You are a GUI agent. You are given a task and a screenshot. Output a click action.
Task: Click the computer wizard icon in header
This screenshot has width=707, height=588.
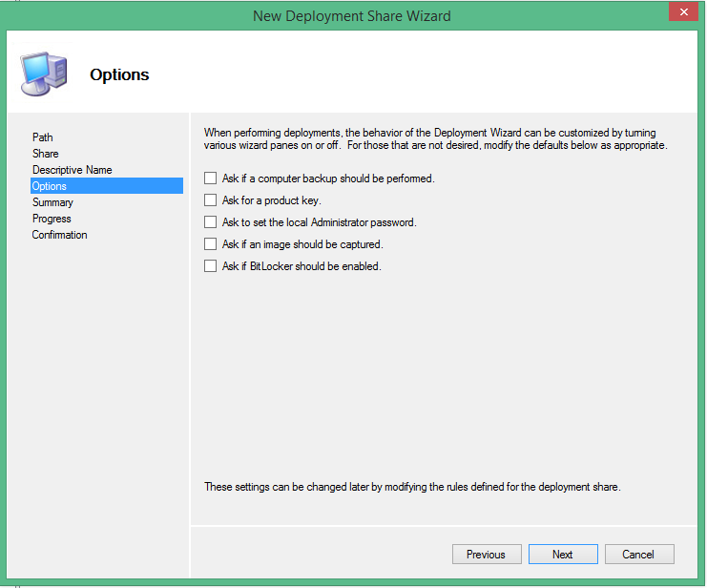click(41, 72)
